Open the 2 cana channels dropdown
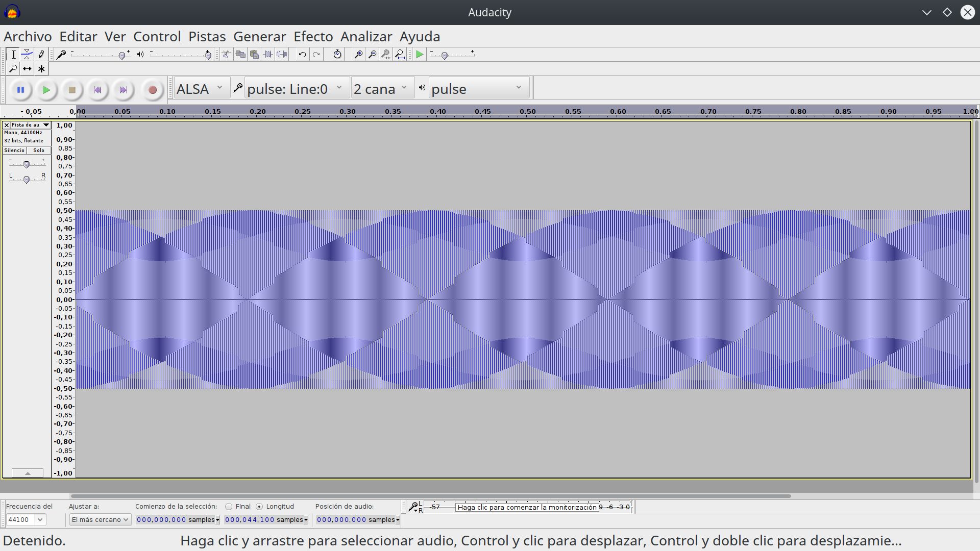The height and width of the screenshot is (551, 980). pos(382,89)
